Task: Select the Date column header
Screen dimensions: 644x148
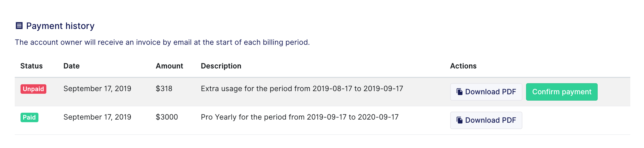Action: [x=71, y=66]
